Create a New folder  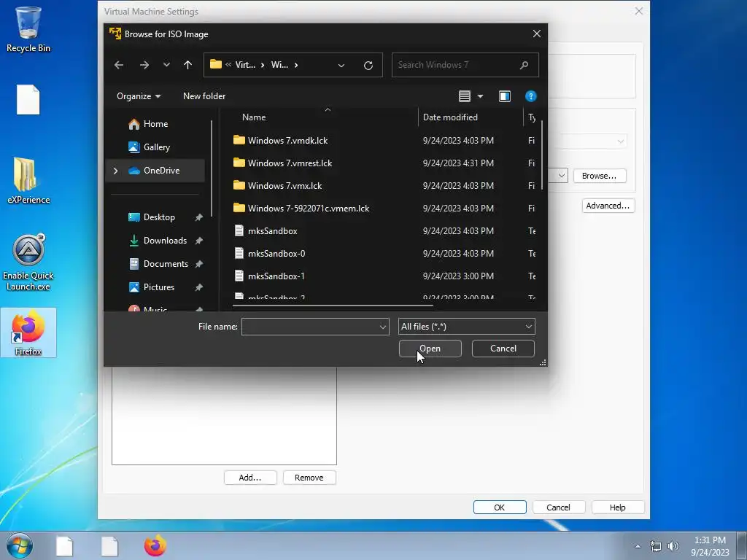(204, 96)
